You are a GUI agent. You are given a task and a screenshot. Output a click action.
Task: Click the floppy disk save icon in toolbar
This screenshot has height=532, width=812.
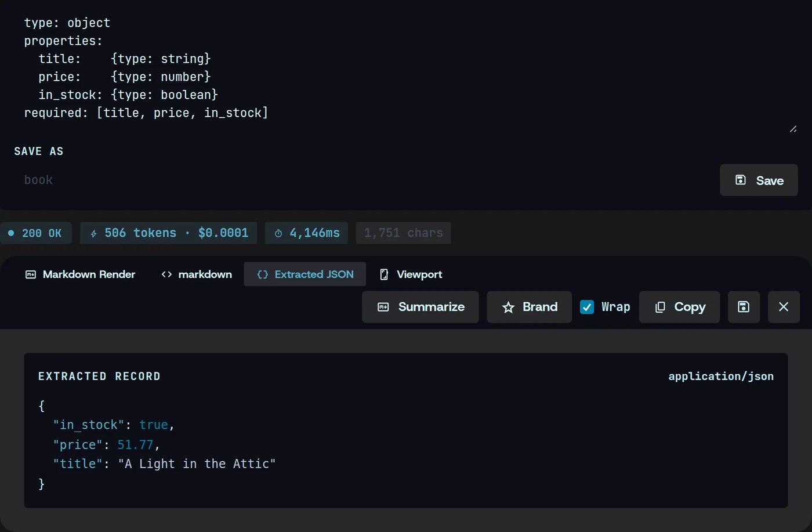(744, 307)
